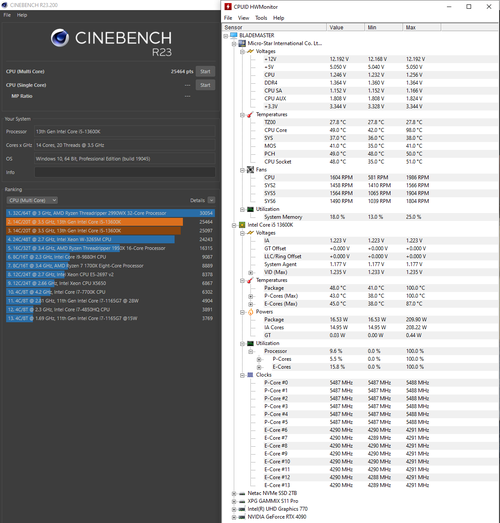Start the CPU (Multi Core) benchmark
Screen dimensions: 500x523
tap(205, 71)
